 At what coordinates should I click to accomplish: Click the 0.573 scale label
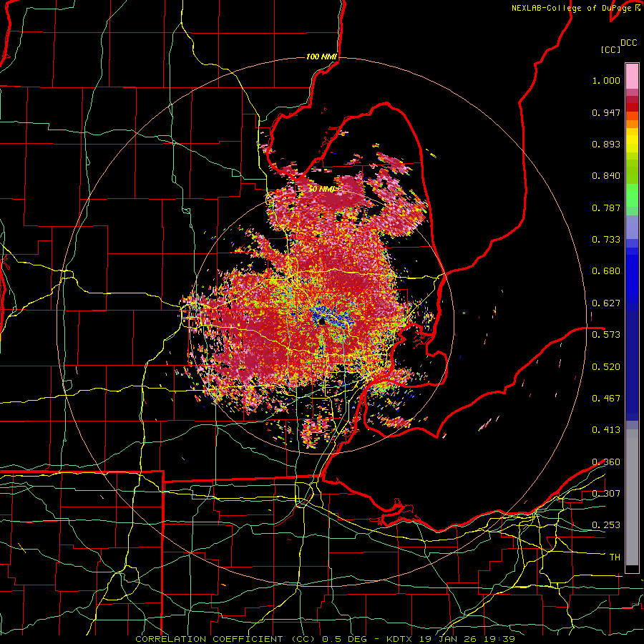(x=606, y=335)
